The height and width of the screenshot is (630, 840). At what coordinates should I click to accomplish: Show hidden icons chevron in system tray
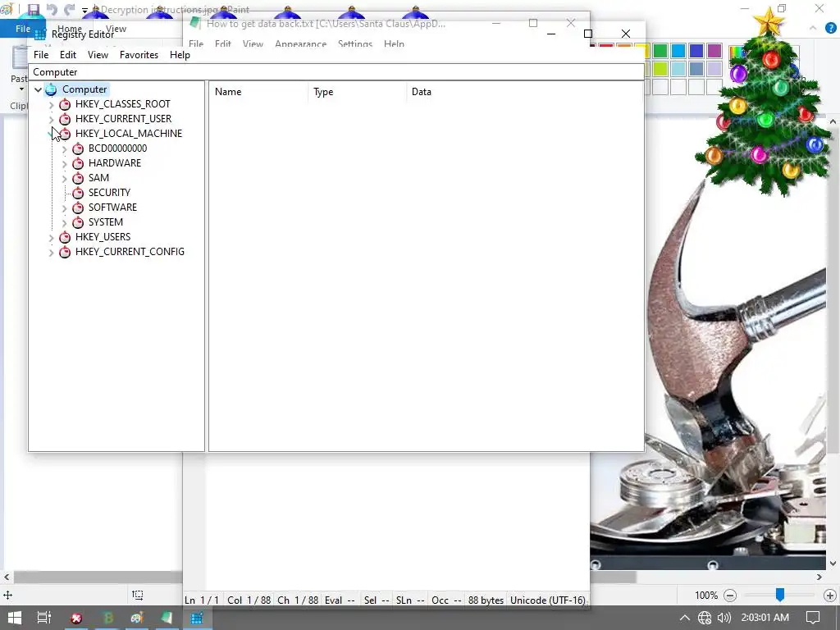(x=685, y=618)
